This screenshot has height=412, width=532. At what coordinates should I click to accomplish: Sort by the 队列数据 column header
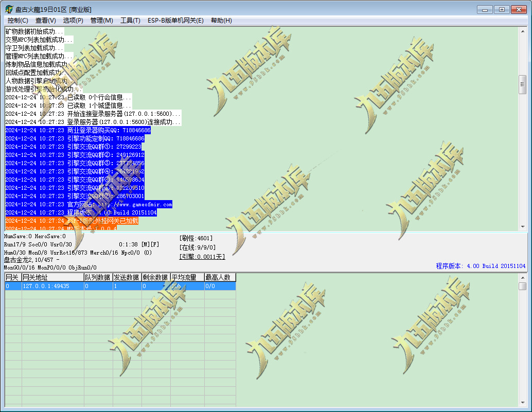tap(98, 277)
